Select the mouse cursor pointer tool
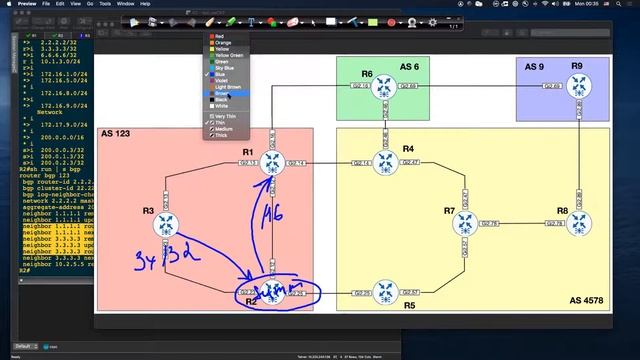The height and width of the screenshot is (360, 640). (313, 22)
